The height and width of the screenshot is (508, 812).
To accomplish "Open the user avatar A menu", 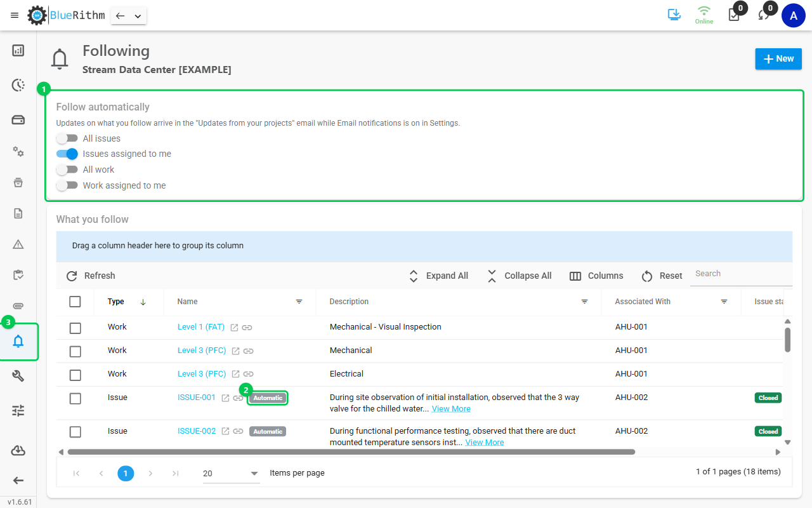I will [794, 15].
